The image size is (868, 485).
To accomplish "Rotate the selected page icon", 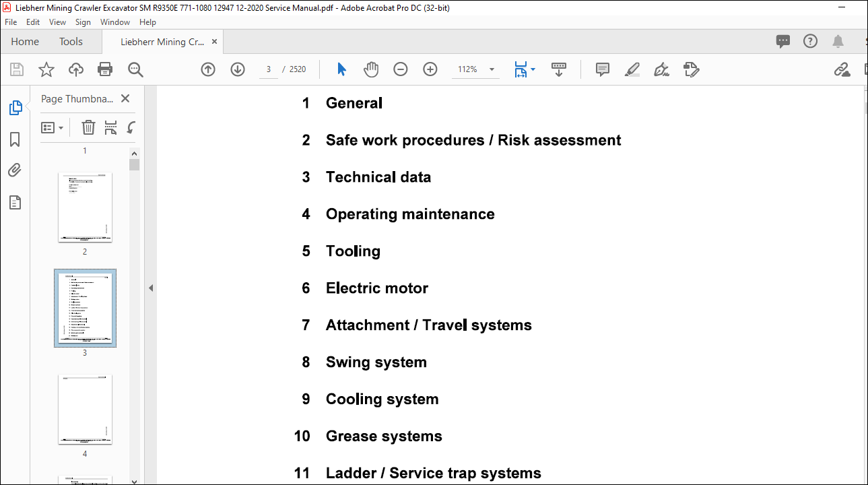I will (x=131, y=127).
